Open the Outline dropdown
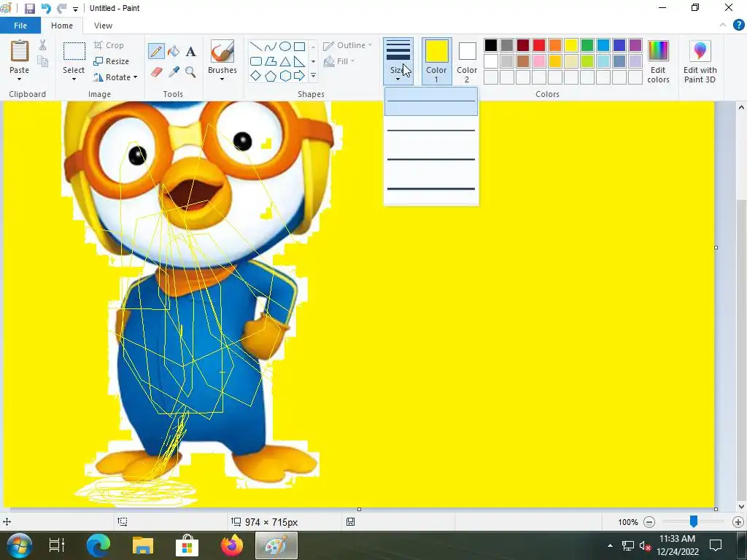The image size is (747, 560). 348,45
